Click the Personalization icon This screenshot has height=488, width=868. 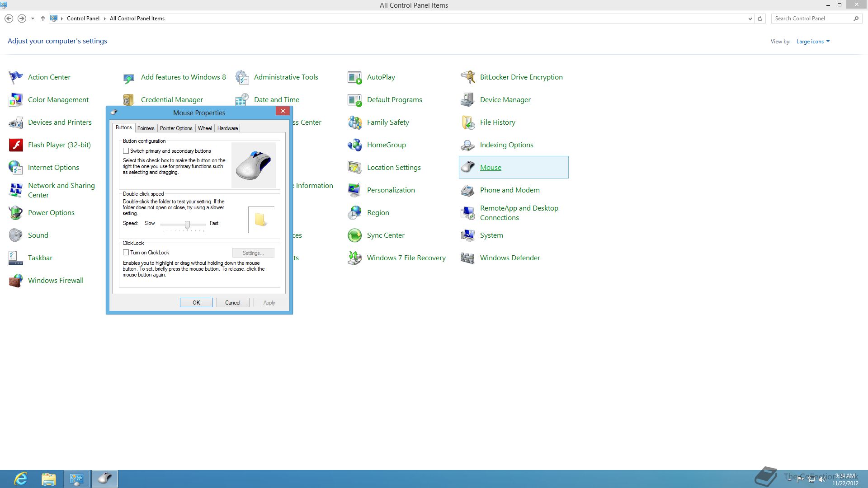click(x=355, y=190)
